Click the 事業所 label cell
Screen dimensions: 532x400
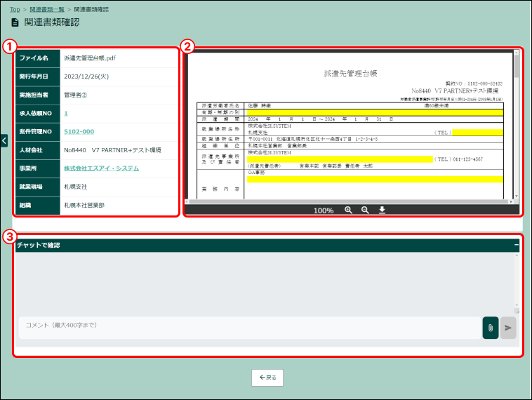38,168
